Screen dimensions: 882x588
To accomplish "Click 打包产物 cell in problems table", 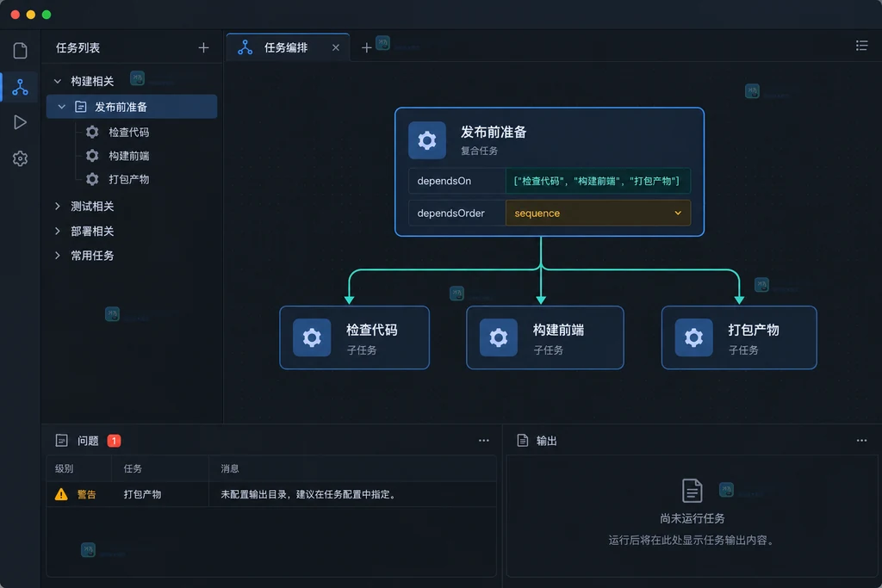I will (x=142, y=495).
